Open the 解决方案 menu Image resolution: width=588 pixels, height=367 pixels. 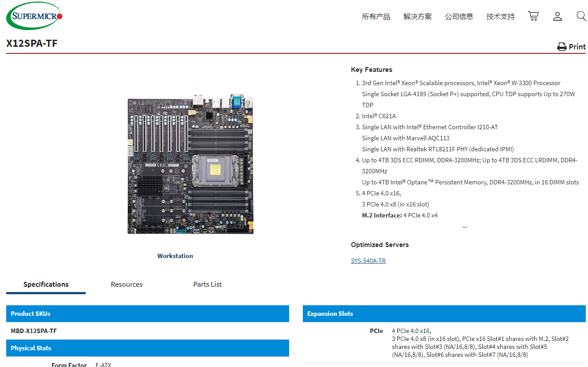(x=417, y=17)
